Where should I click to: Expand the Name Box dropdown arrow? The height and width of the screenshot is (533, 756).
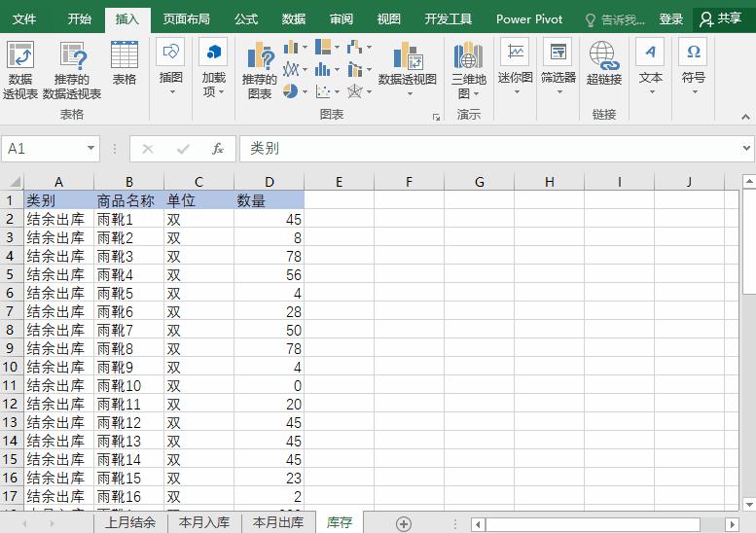[x=90, y=148]
